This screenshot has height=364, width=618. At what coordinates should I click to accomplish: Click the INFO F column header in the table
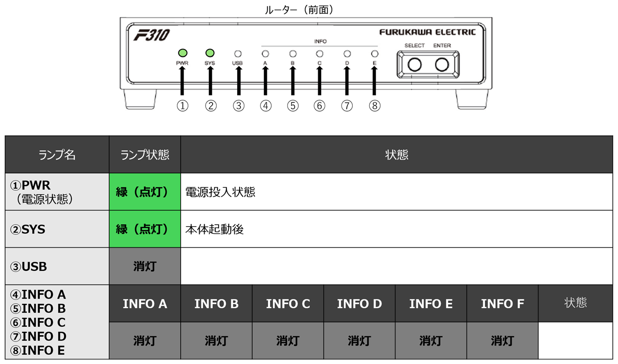click(x=502, y=304)
